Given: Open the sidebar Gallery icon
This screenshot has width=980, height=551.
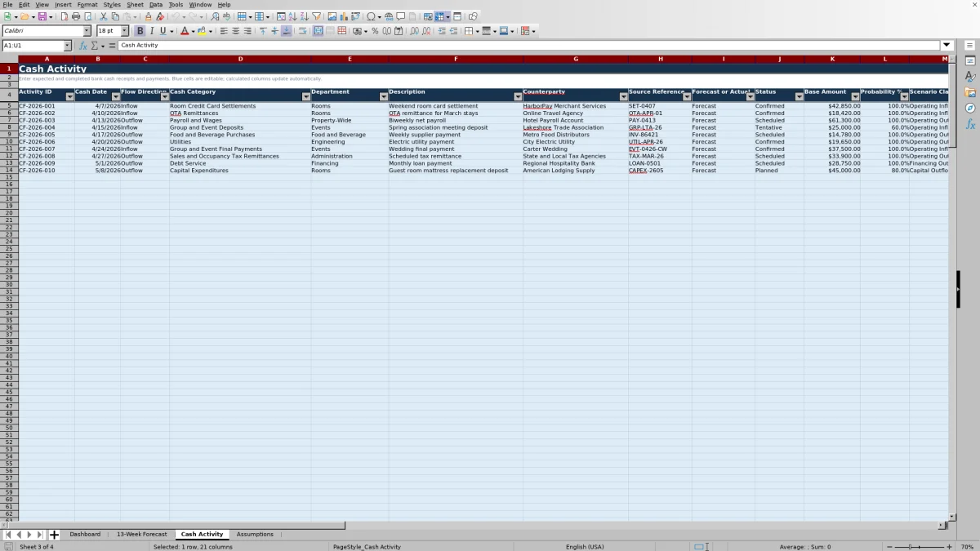Looking at the screenshot, I should [x=970, y=92].
